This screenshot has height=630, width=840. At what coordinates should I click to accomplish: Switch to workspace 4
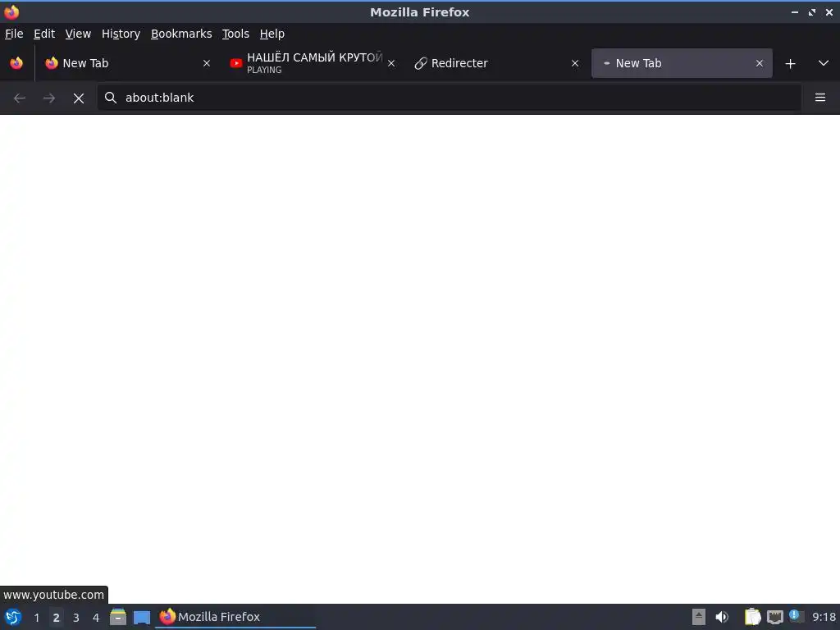click(96, 618)
